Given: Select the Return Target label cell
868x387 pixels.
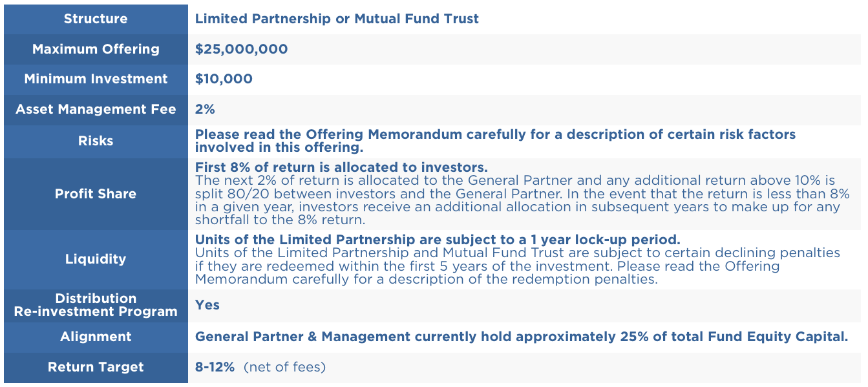Looking at the screenshot, I should pyautogui.click(x=96, y=368).
